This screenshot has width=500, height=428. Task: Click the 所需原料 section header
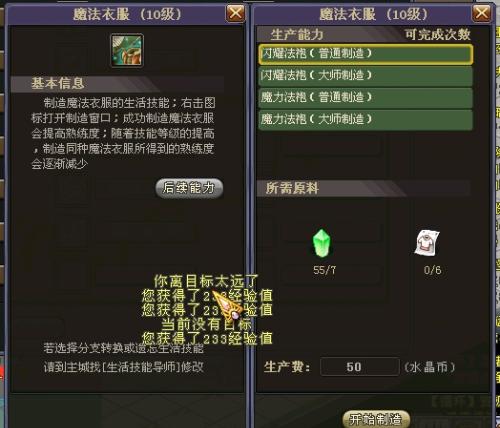pyautogui.click(x=292, y=188)
